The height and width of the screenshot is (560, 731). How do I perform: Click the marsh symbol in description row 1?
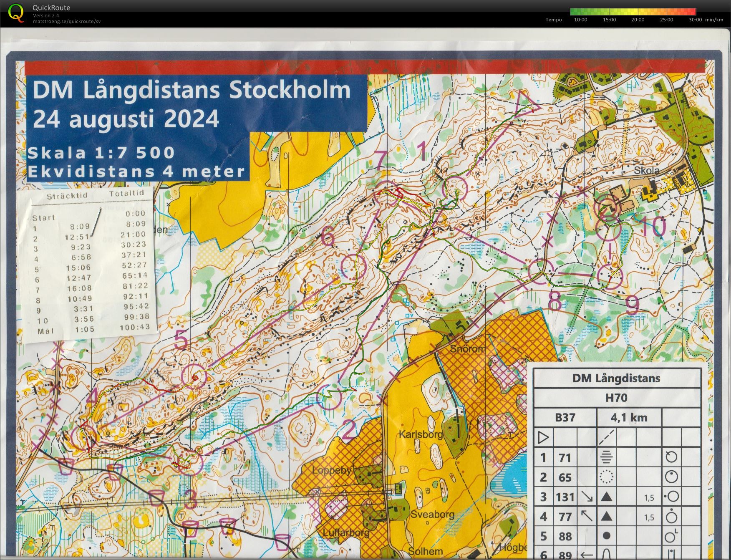click(x=606, y=458)
